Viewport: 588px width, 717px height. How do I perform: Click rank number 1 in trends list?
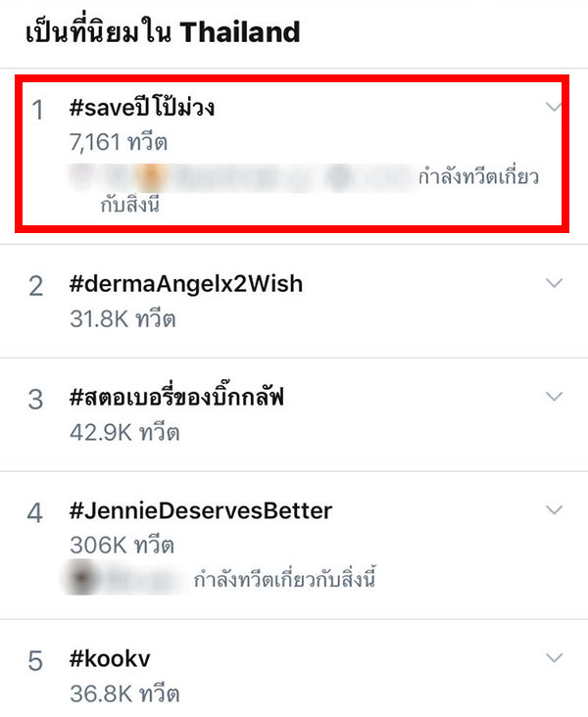37,110
